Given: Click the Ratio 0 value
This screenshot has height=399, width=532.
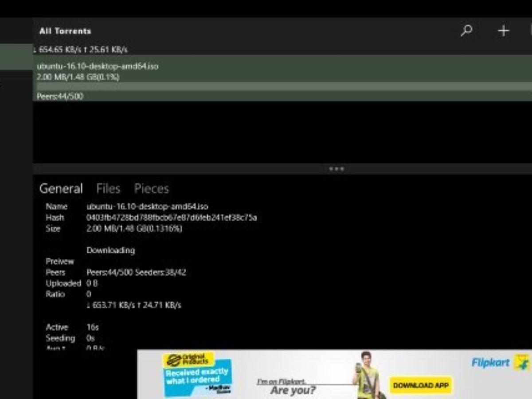Looking at the screenshot, I should pos(89,294).
